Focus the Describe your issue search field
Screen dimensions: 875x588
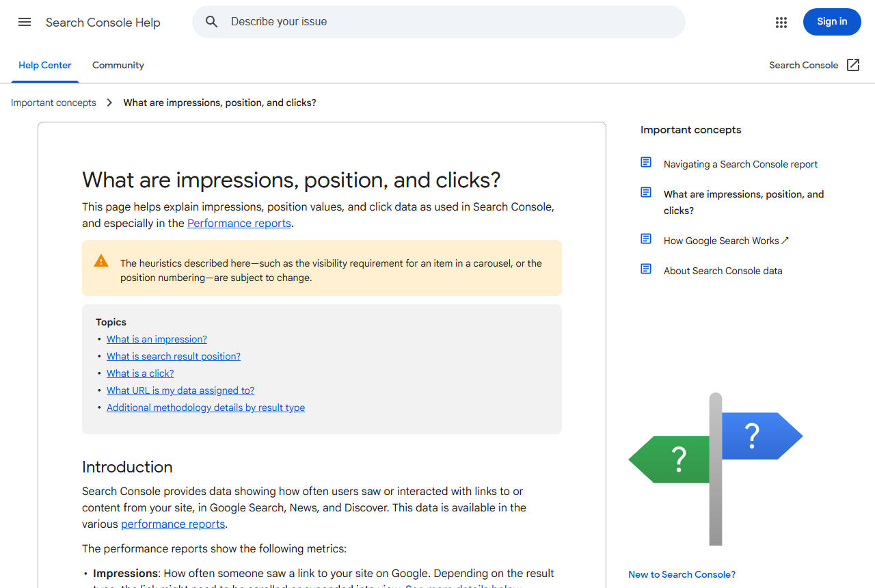pyautogui.click(x=439, y=22)
